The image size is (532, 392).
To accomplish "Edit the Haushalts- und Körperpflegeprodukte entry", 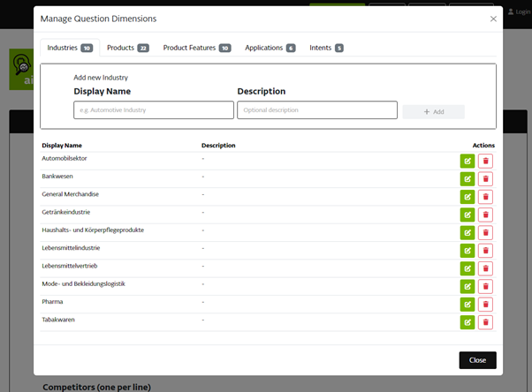I will point(467,233).
